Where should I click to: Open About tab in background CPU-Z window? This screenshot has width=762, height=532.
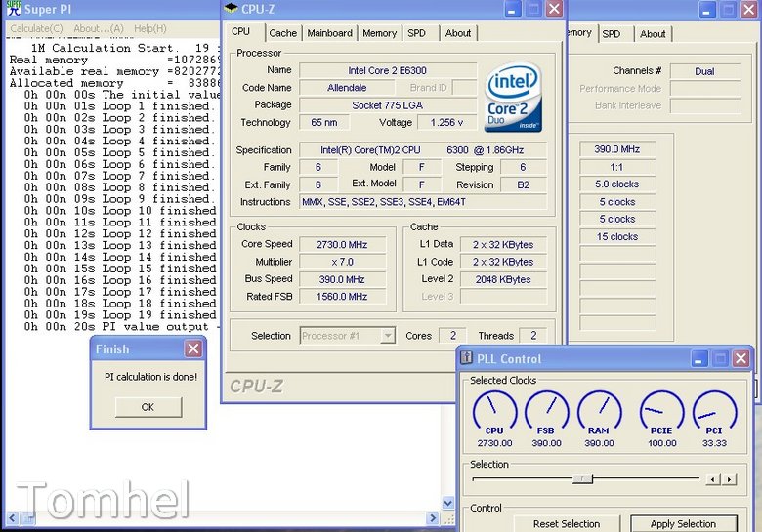(x=653, y=34)
